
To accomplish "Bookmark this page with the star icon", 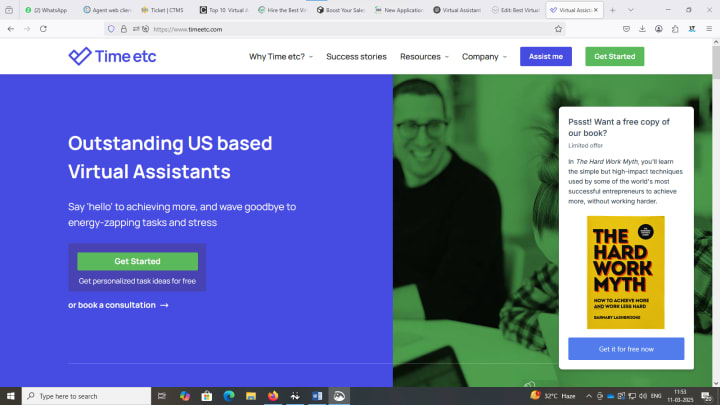I will click(558, 29).
